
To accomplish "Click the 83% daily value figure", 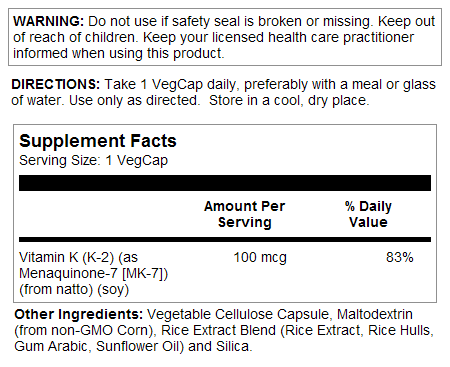I will click(400, 258).
